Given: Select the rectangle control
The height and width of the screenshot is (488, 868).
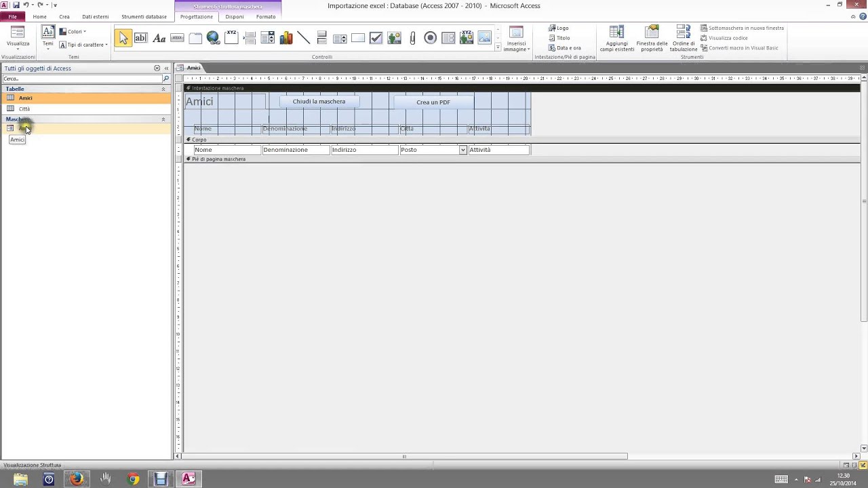Looking at the screenshot, I should [358, 38].
